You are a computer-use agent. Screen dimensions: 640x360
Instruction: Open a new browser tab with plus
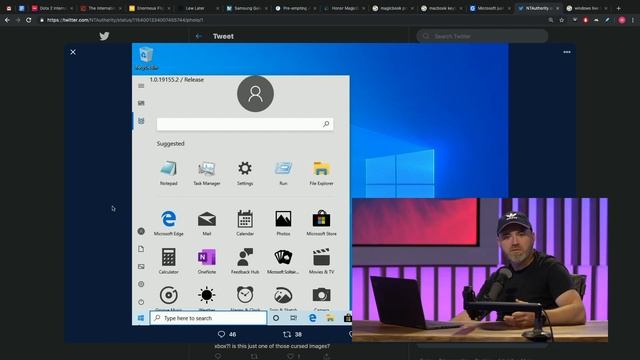[618, 8]
